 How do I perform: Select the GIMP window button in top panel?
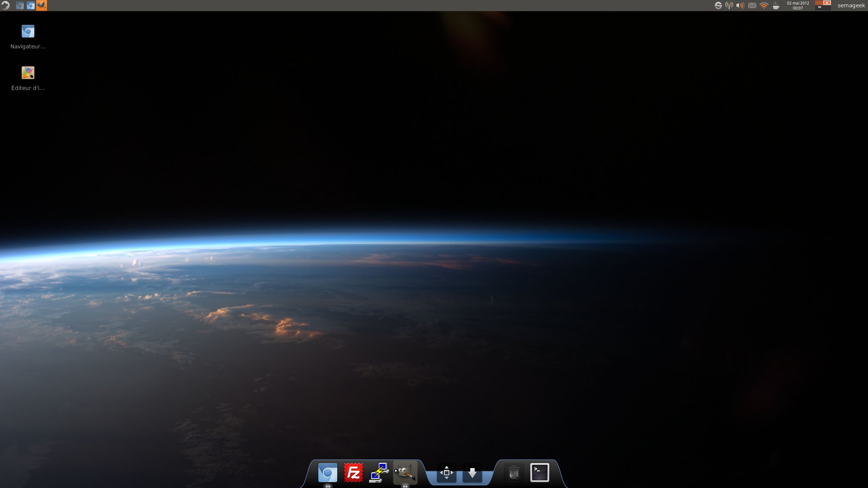pyautogui.click(x=42, y=5)
